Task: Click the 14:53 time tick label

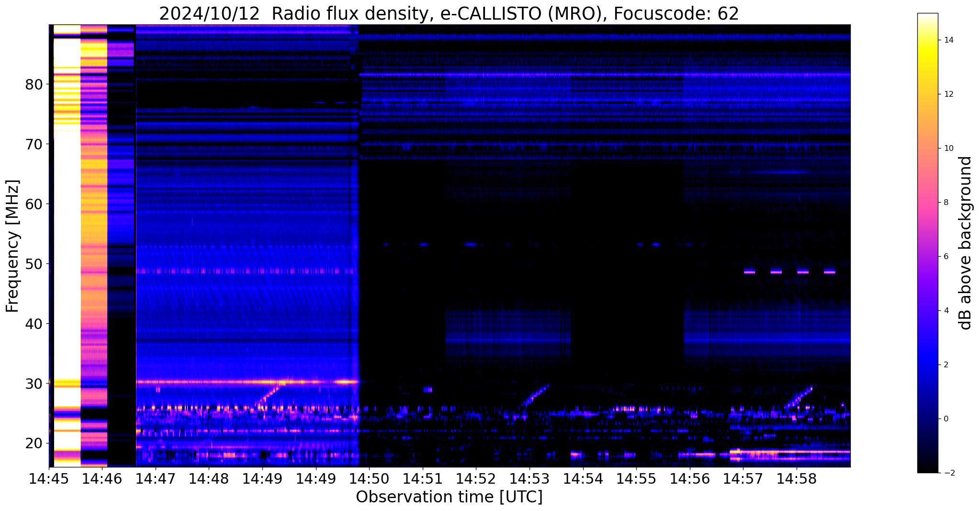Action: point(529,479)
